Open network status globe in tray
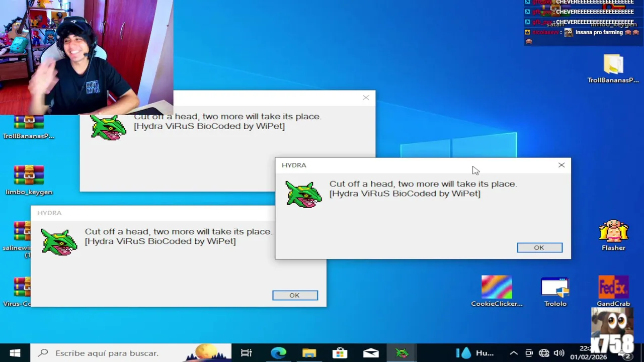The image size is (644, 362). point(544,353)
